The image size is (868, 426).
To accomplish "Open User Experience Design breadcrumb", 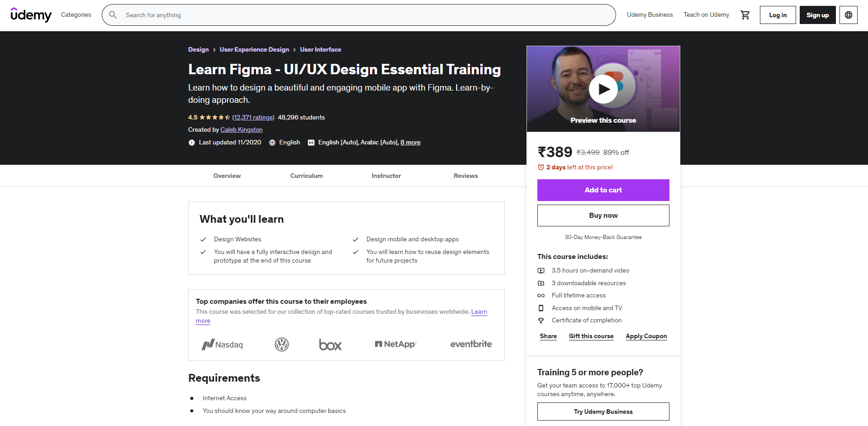I will click(x=254, y=50).
